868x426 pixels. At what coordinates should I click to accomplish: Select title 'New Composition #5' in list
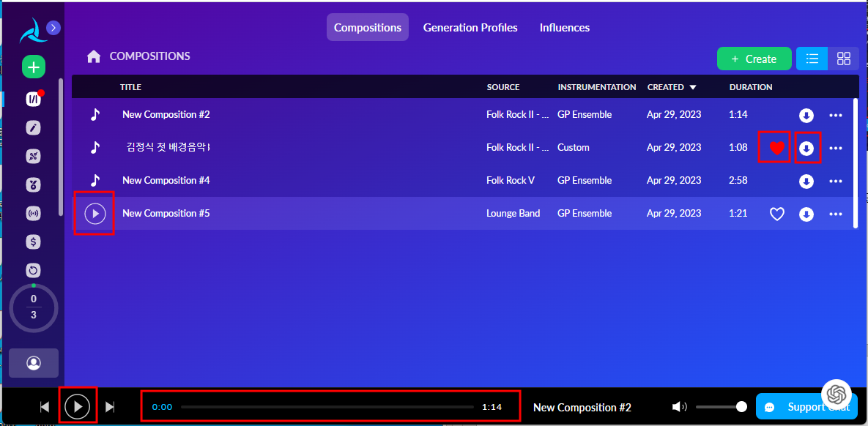point(166,213)
